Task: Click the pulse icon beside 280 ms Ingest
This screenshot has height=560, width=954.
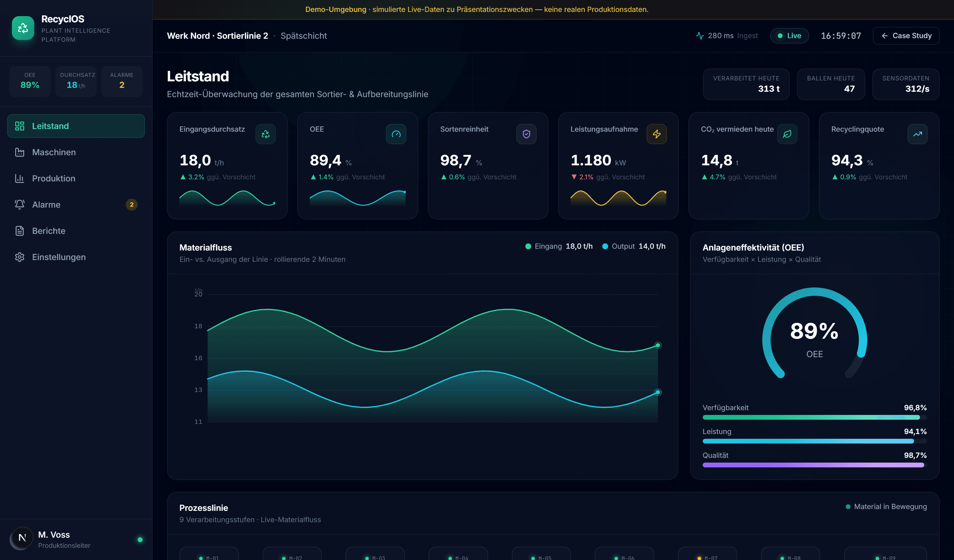Action: tap(700, 35)
